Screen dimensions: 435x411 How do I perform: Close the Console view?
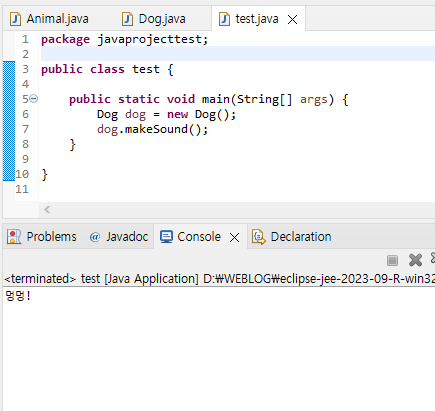(x=234, y=237)
